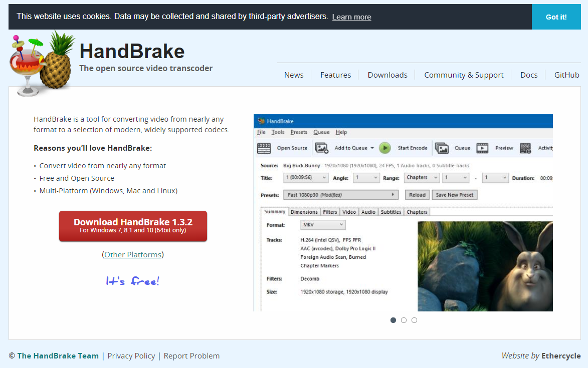Screen dimensions: 588x368
Task: Open the GitHub link
Action: (566, 75)
